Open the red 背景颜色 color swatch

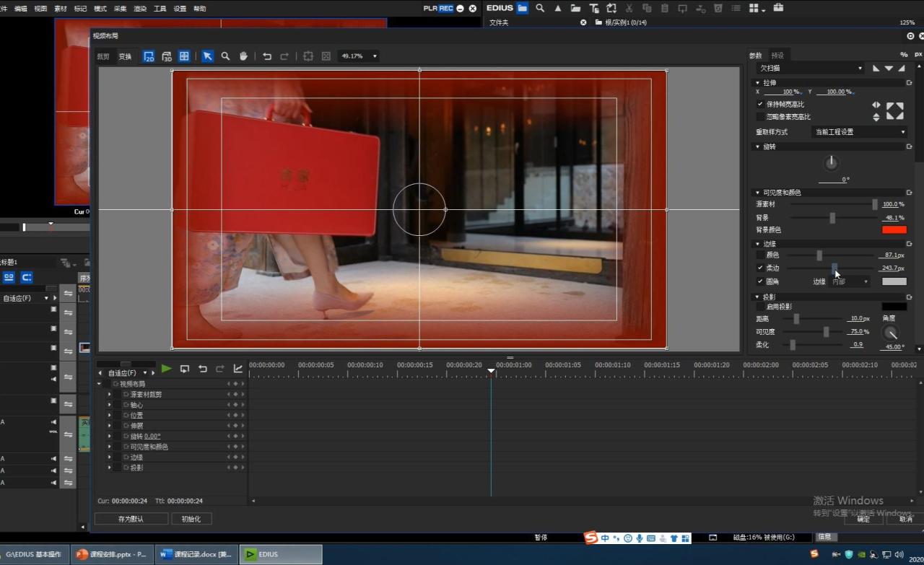coord(894,229)
